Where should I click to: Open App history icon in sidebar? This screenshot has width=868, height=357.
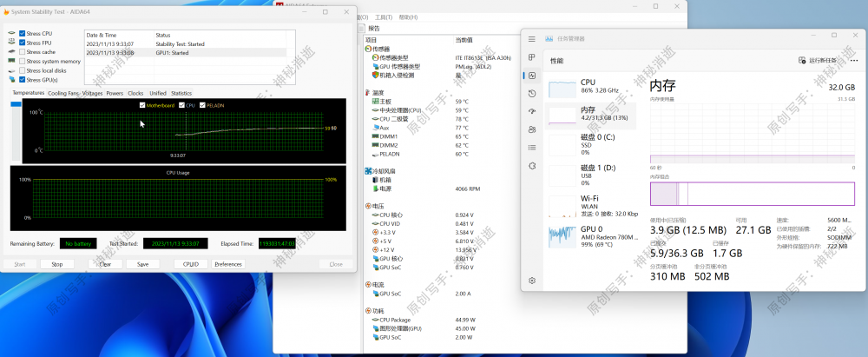pos(532,93)
